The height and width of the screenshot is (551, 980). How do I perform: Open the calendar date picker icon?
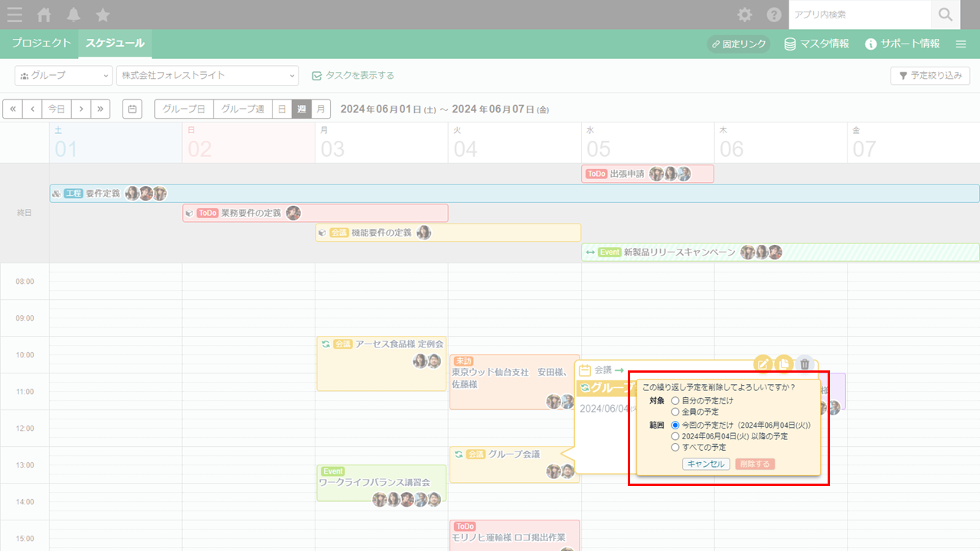coord(132,109)
